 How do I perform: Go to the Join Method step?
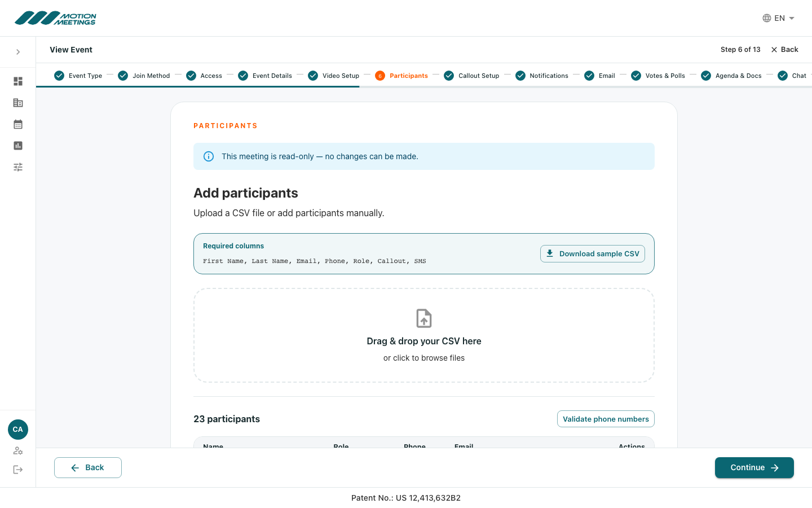144,76
